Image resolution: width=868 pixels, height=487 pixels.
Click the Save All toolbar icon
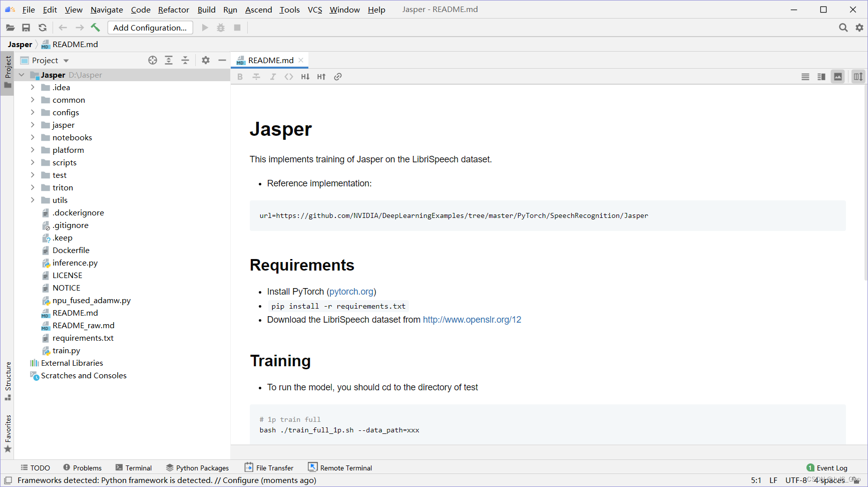[x=26, y=28]
